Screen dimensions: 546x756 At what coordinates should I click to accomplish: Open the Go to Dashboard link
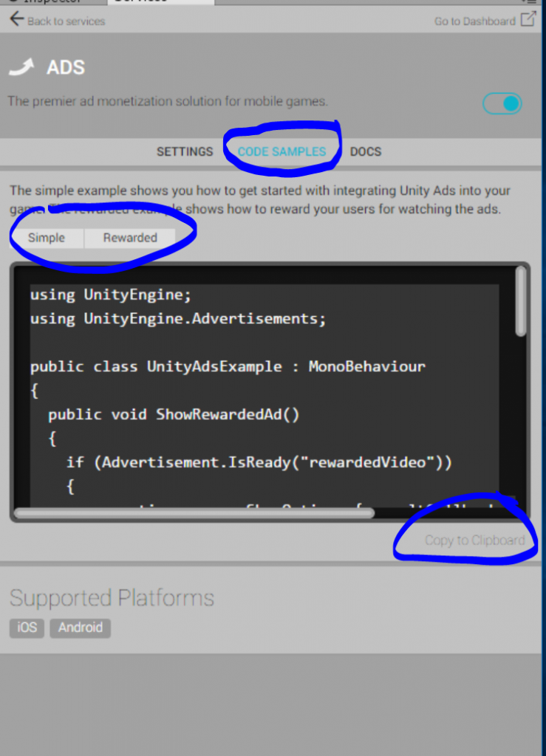point(474,21)
